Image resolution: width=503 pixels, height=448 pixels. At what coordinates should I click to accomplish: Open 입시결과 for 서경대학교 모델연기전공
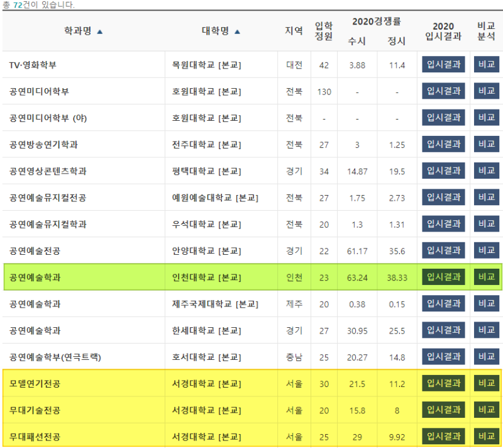pos(443,383)
